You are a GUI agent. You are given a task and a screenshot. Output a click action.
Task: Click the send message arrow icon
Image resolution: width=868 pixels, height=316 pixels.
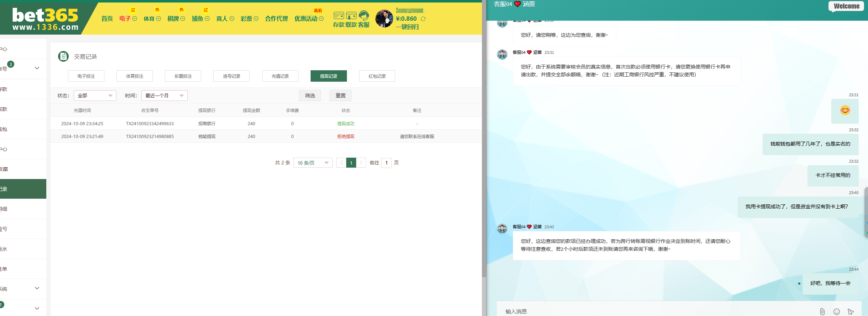pyautogui.click(x=851, y=311)
